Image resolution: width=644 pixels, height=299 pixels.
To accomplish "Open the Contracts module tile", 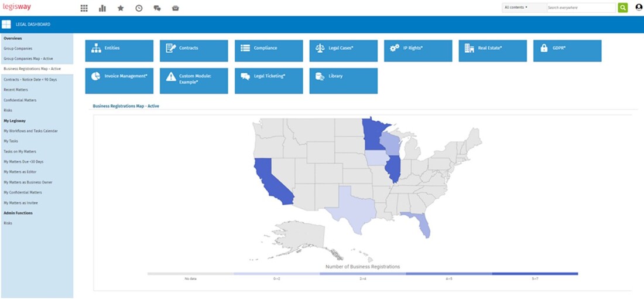I will (x=194, y=50).
